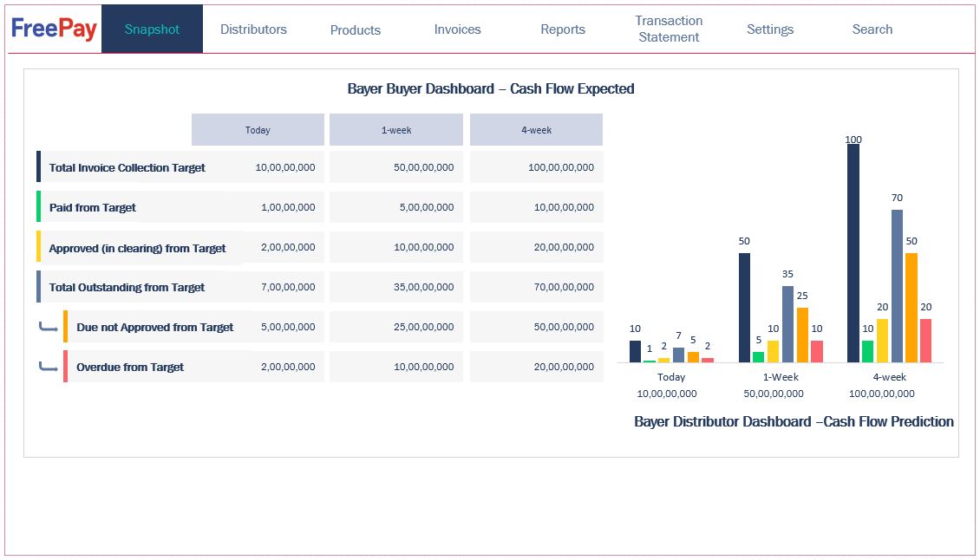This screenshot has width=980, height=560.
Task: Click the Search tab
Action: (872, 29)
